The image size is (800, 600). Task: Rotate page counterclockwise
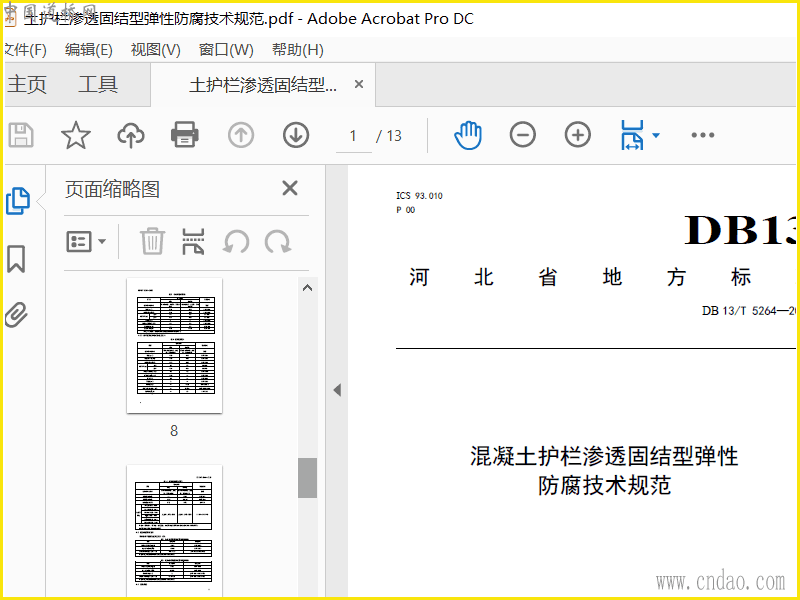click(236, 241)
